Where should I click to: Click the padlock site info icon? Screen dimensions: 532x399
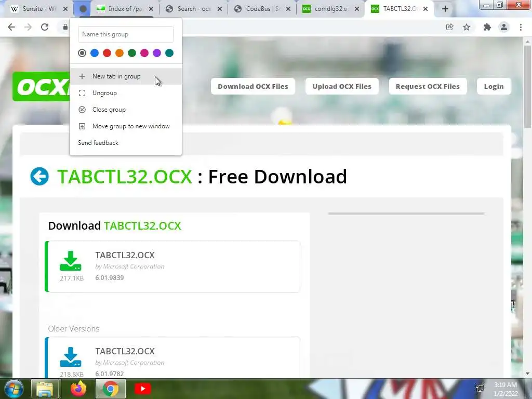[x=65, y=27]
